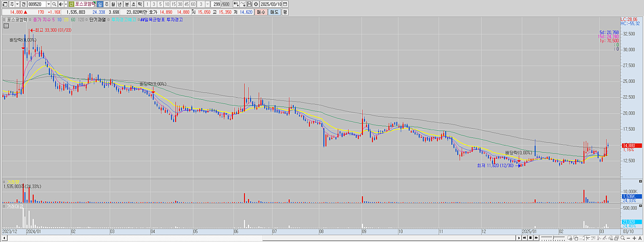Screen dimensions: 644x242
Task: Click the chart layout icon at toolbar start
Action: point(5,4)
